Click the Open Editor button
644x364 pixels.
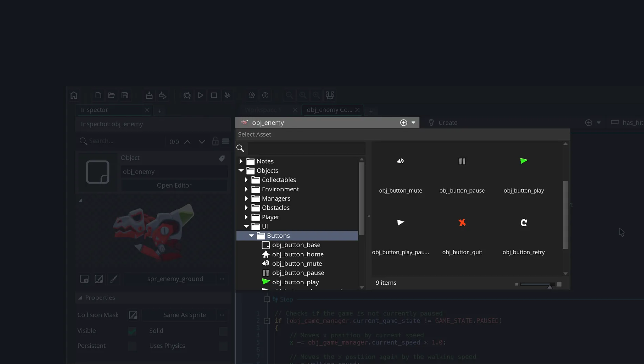(x=174, y=185)
